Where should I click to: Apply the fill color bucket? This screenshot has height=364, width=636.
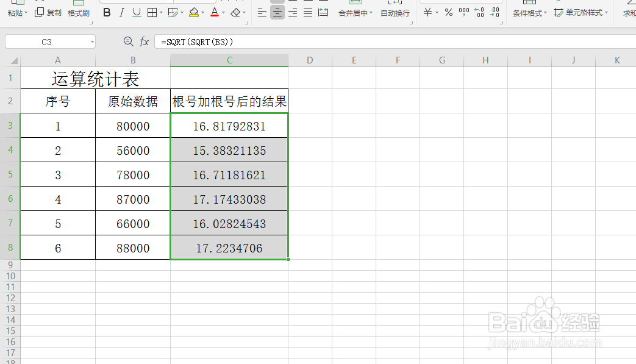194,13
